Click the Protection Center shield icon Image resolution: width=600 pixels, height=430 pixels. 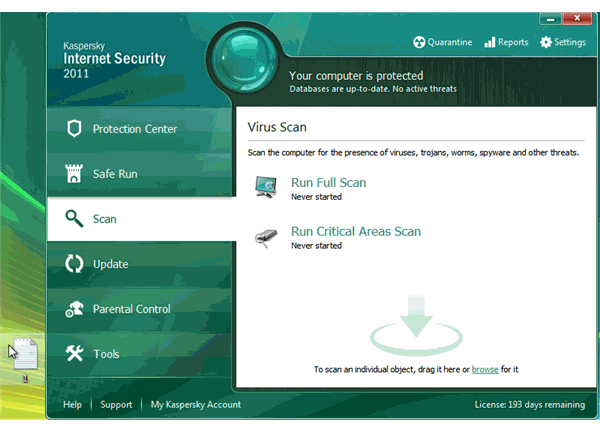coord(74,129)
